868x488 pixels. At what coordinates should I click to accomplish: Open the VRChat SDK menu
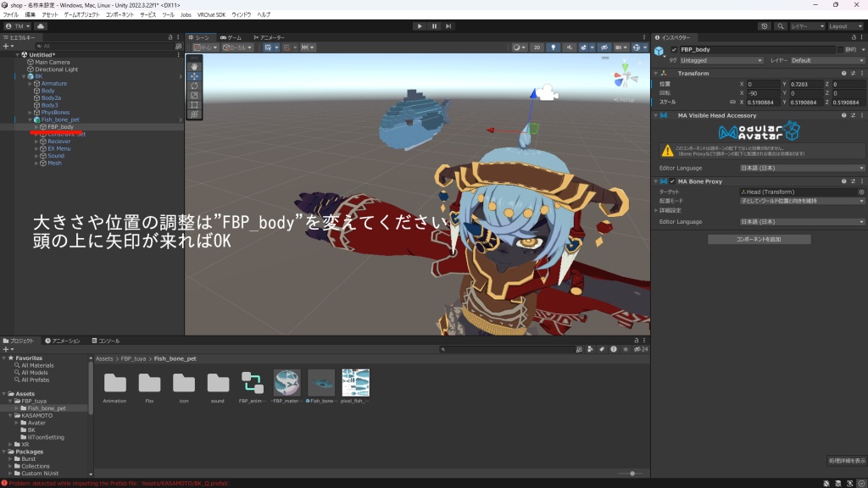[x=211, y=15]
